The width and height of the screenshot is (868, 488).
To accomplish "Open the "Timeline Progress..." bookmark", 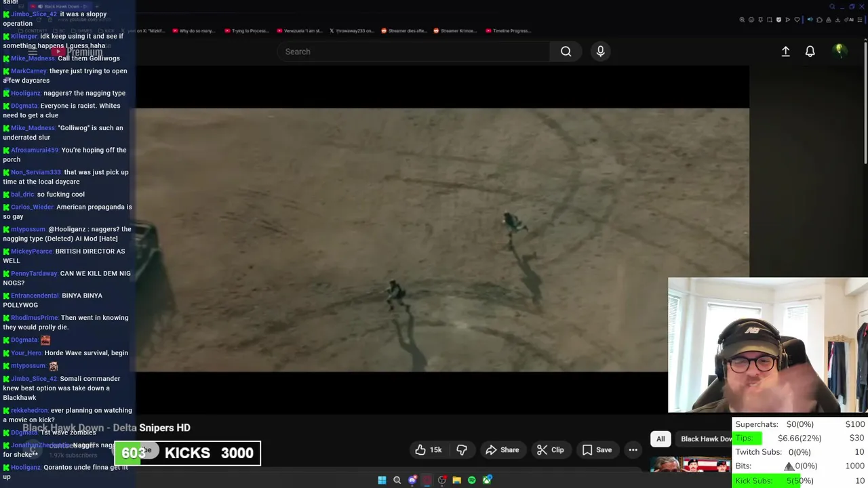I will [x=508, y=30].
